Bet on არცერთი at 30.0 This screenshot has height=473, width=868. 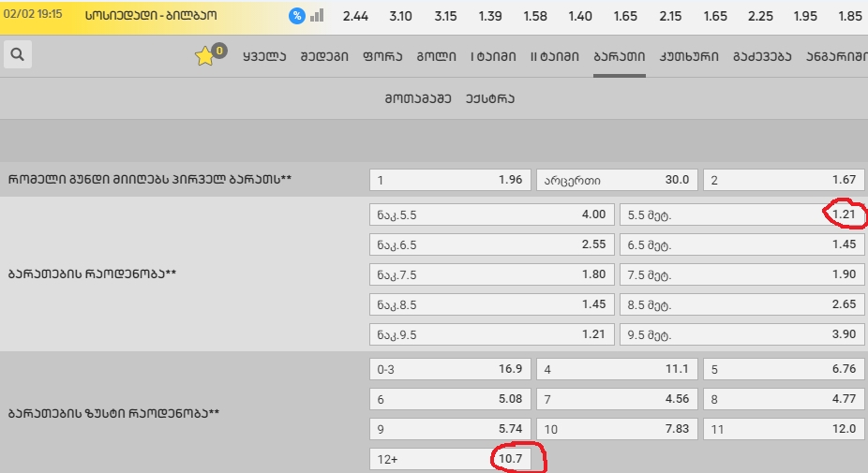(x=617, y=180)
